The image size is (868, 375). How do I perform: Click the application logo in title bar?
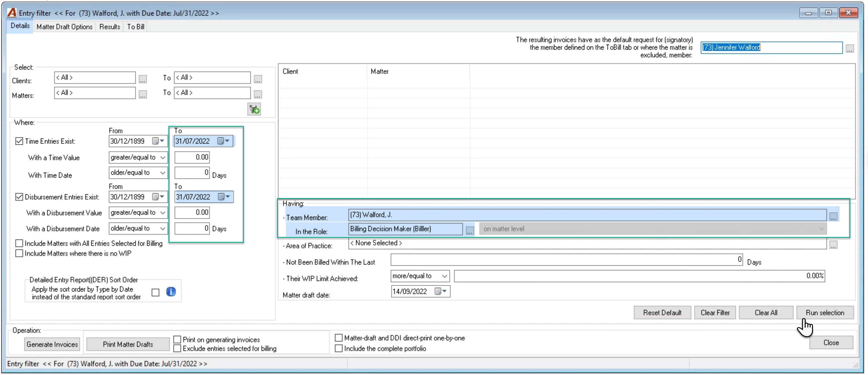click(12, 13)
